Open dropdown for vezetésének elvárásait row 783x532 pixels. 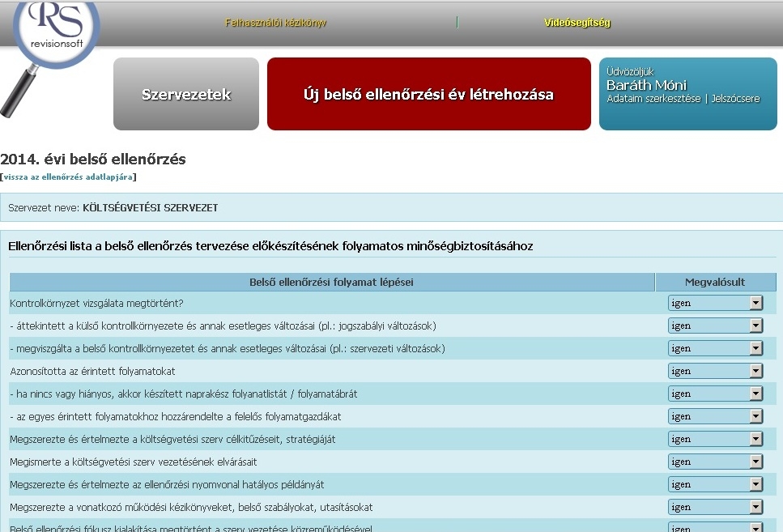[x=715, y=462]
